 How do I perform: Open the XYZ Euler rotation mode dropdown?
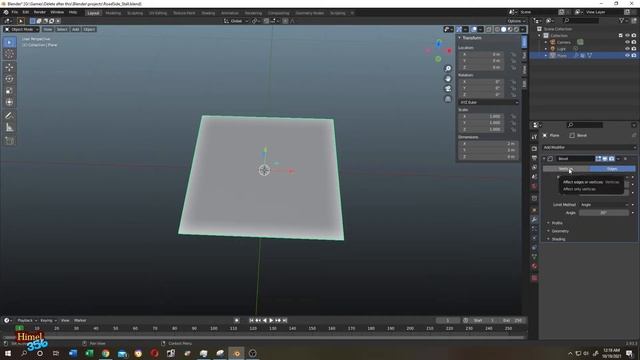(489, 102)
